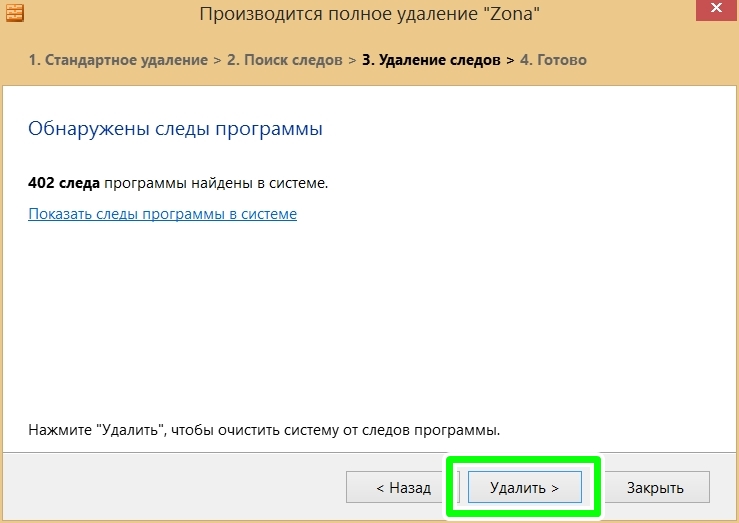
Task: Close the Zona removal window
Action: pyautogui.click(x=716, y=8)
